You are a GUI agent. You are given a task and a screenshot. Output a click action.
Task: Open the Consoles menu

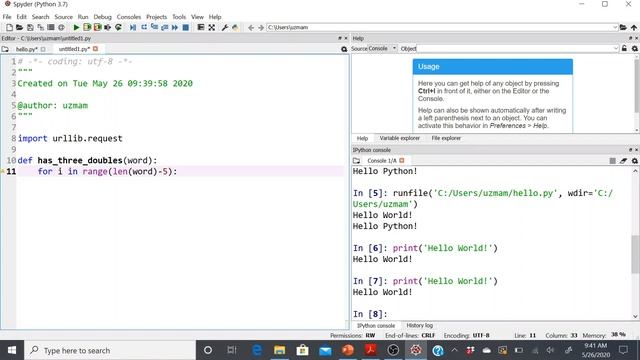pyautogui.click(x=129, y=17)
